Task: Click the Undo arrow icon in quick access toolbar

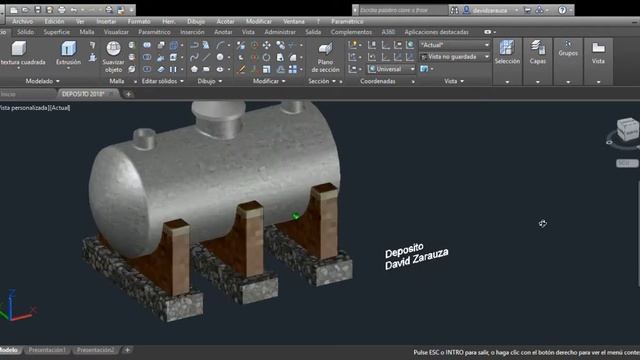Action: 74,10
